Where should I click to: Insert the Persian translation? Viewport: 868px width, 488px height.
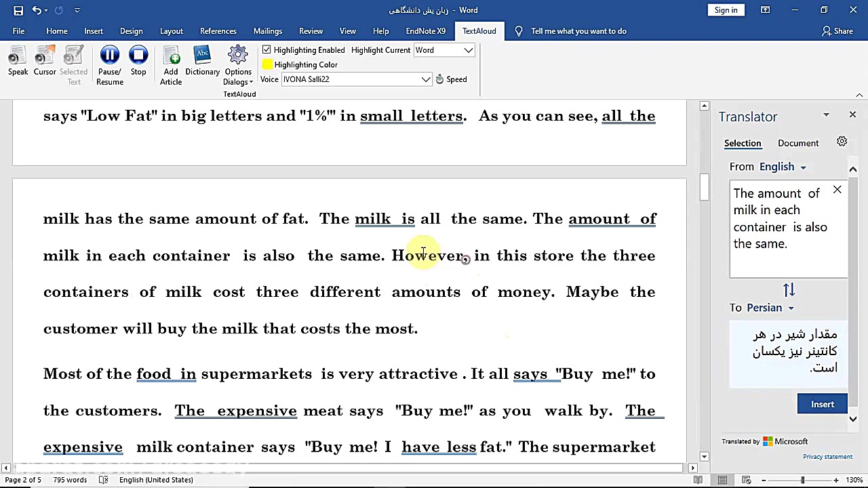coord(823,404)
